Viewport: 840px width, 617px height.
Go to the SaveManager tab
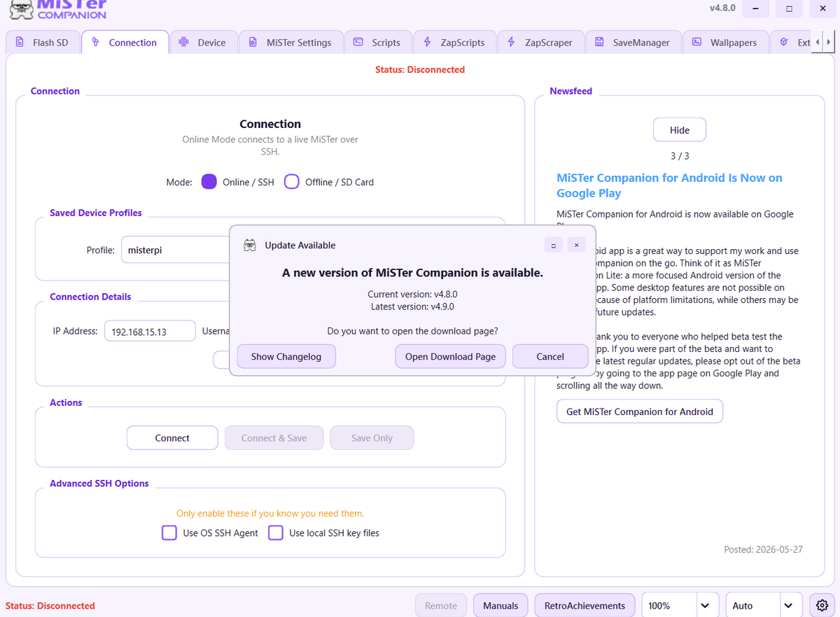[x=633, y=42]
